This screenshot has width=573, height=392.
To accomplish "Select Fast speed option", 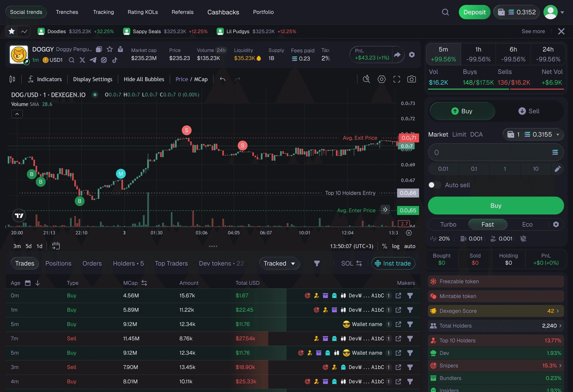I will coord(488,224).
